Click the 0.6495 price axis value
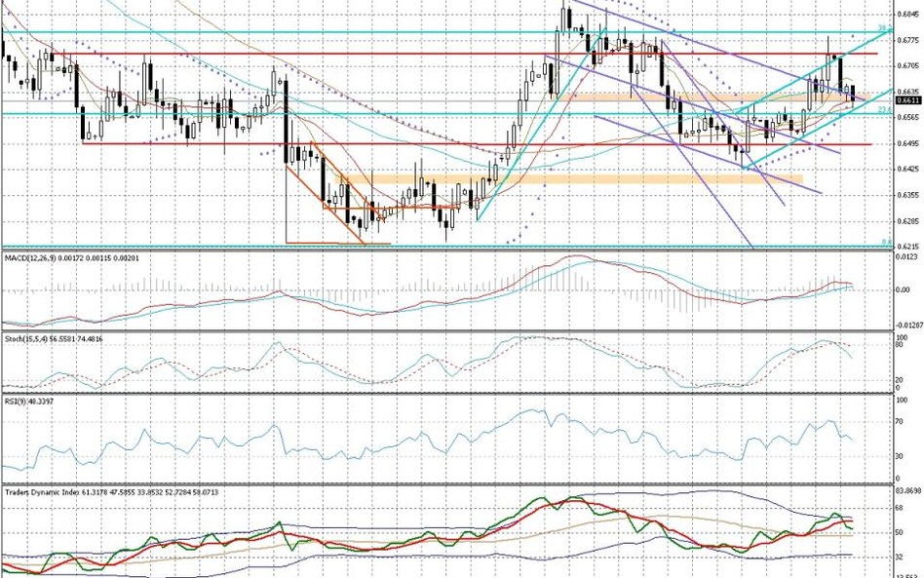 click(x=908, y=143)
